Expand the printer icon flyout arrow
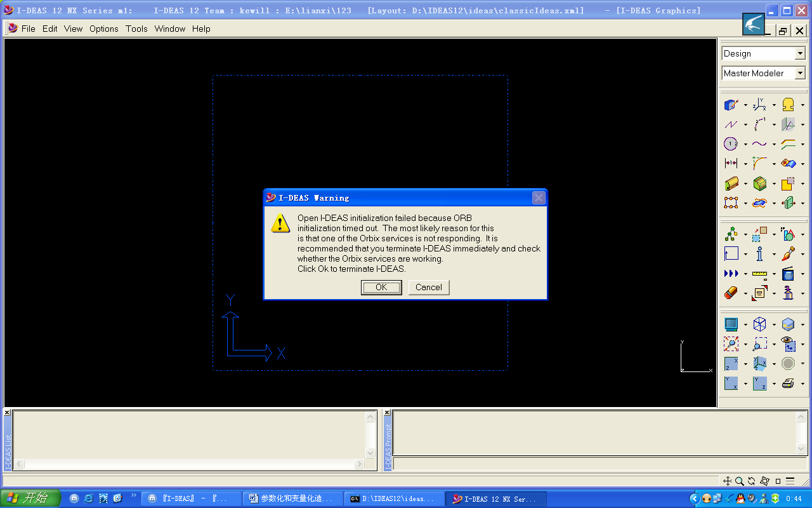 (x=802, y=384)
